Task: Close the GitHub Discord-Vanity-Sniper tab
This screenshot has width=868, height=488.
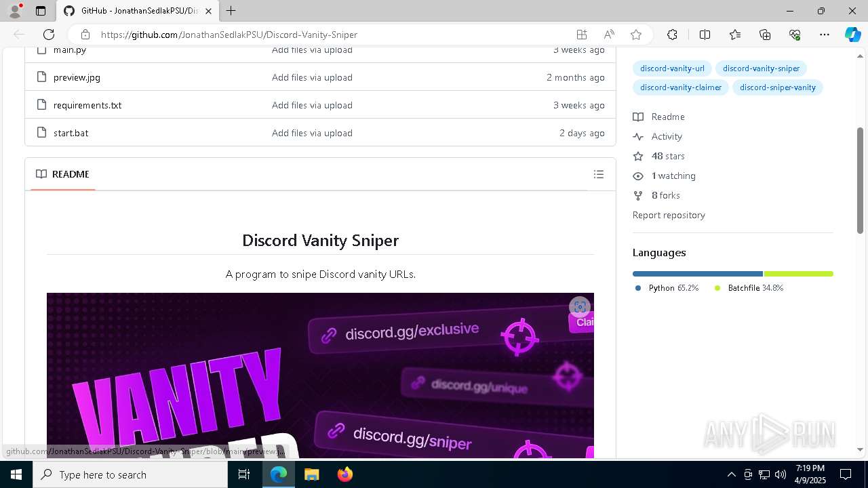Action: (209, 11)
